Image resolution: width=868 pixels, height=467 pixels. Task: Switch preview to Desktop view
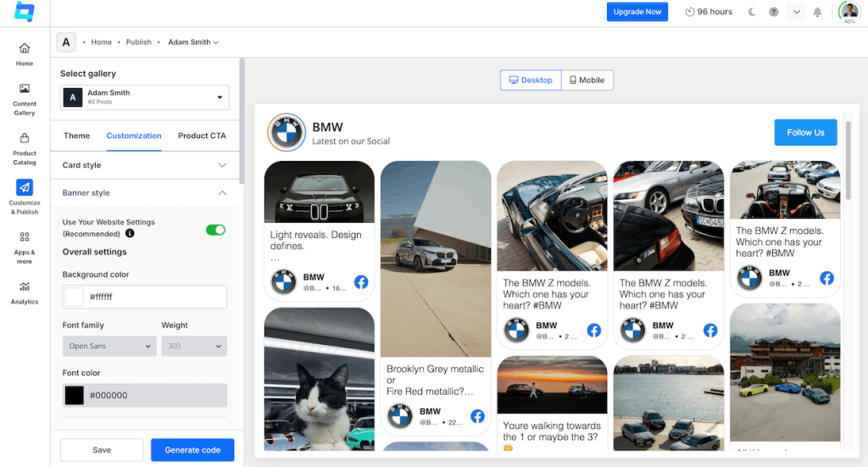point(531,81)
